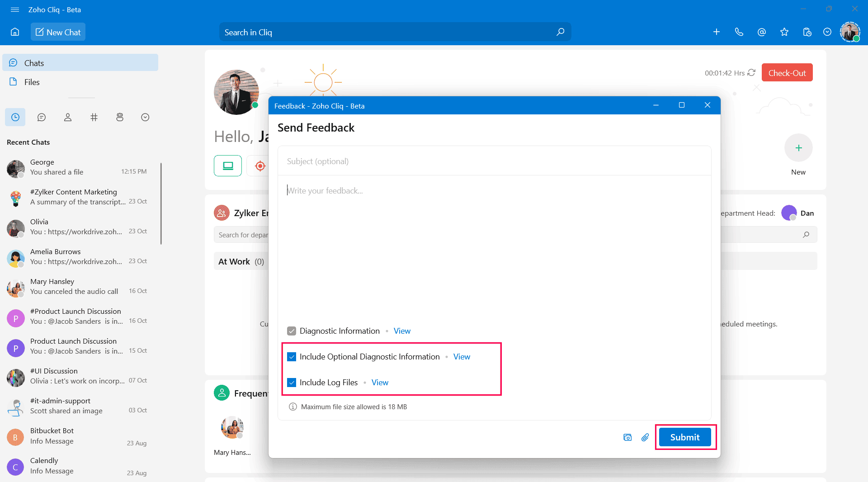Click the circled chevron icon in the top bar
This screenshot has height=482, width=868.
[827, 32]
